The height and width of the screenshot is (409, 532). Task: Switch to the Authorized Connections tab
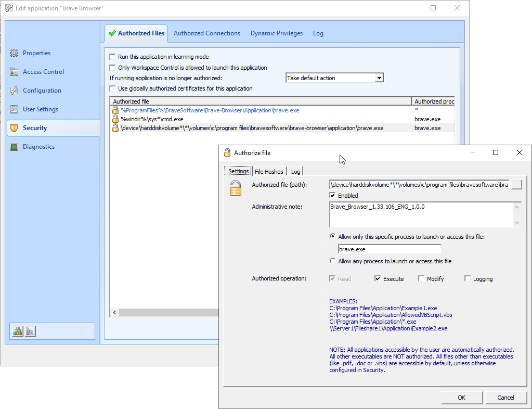click(x=207, y=33)
